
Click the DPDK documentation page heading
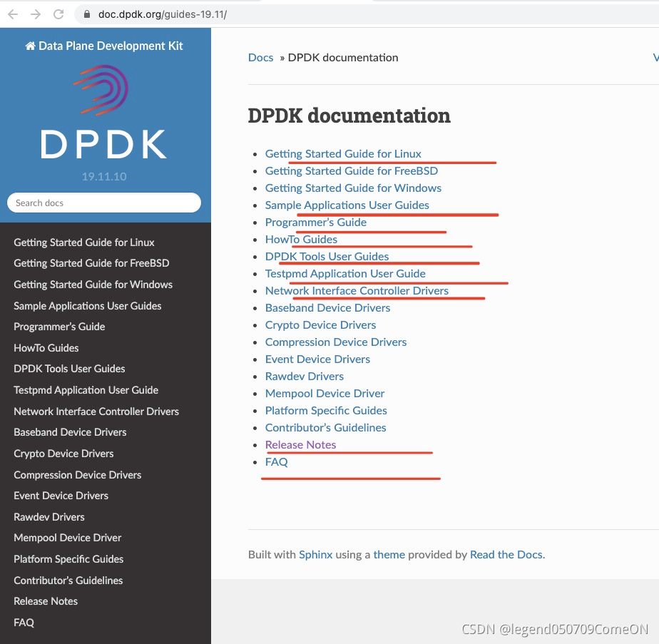(x=349, y=116)
